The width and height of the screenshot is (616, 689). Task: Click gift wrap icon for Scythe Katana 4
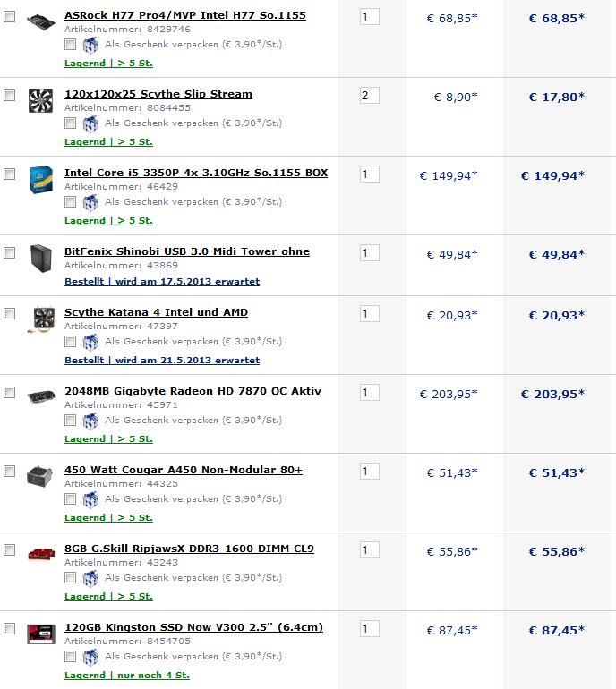tap(90, 342)
